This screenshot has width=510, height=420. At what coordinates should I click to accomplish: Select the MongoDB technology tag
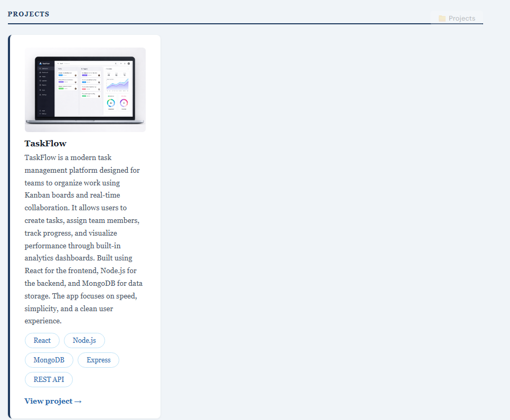pyautogui.click(x=49, y=360)
